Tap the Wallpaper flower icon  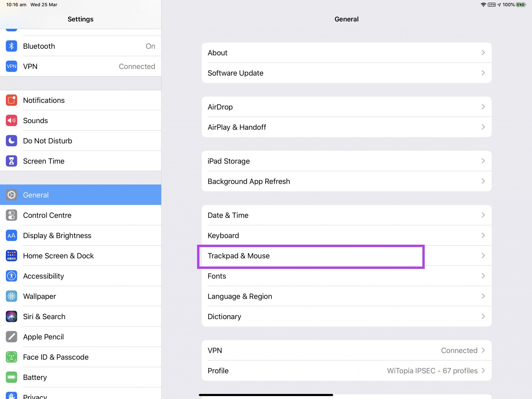click(x=11, y=296)
